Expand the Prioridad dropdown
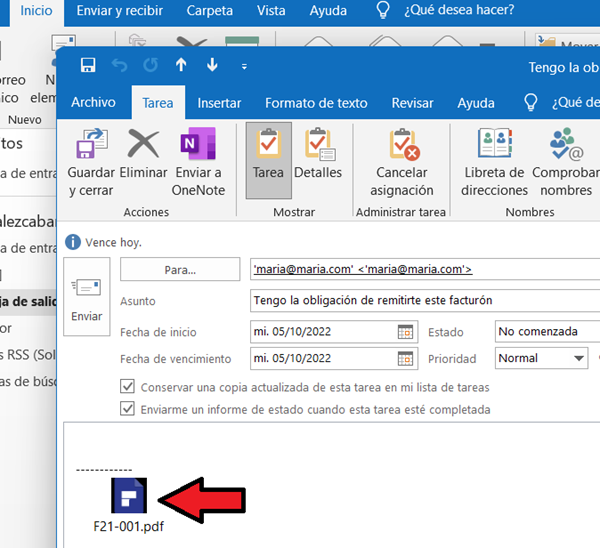 [578, 358]
